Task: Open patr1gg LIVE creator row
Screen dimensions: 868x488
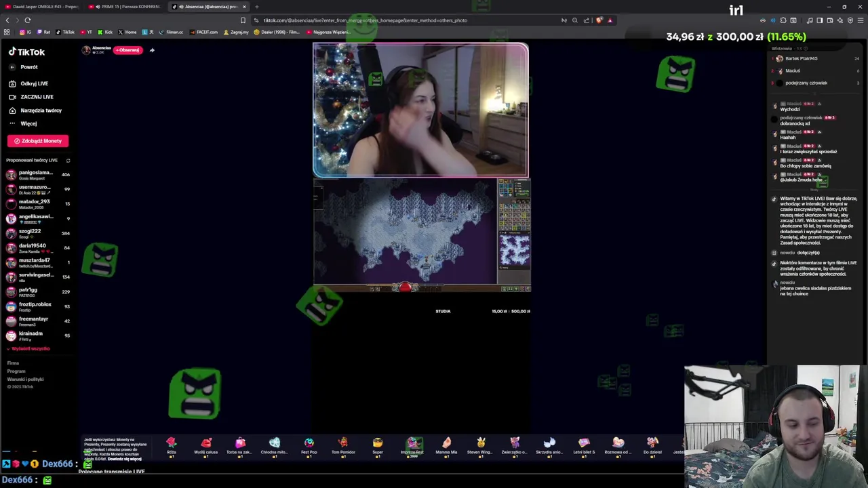Action: [x=38, y=291]
